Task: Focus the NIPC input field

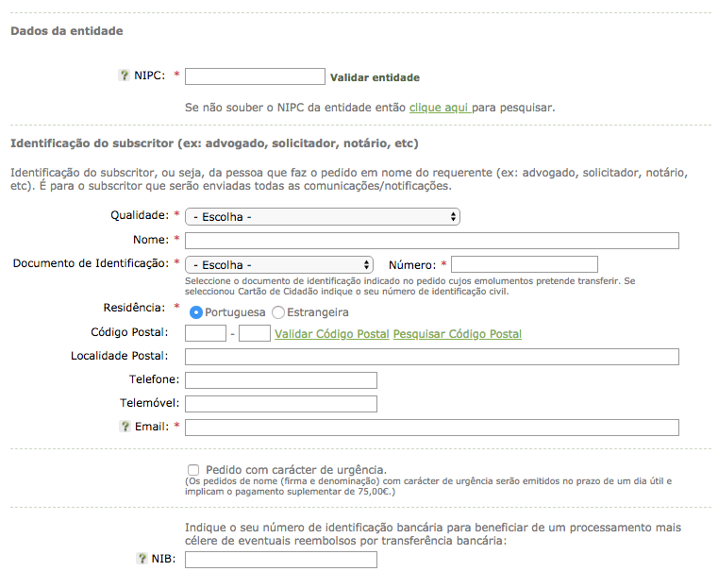Action: (x=255, y=76)
